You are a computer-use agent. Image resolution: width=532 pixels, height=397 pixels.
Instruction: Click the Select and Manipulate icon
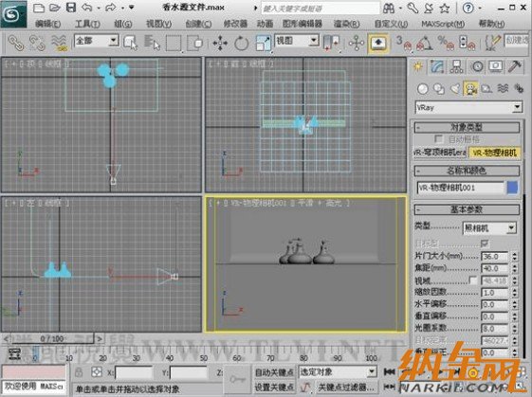357,44
